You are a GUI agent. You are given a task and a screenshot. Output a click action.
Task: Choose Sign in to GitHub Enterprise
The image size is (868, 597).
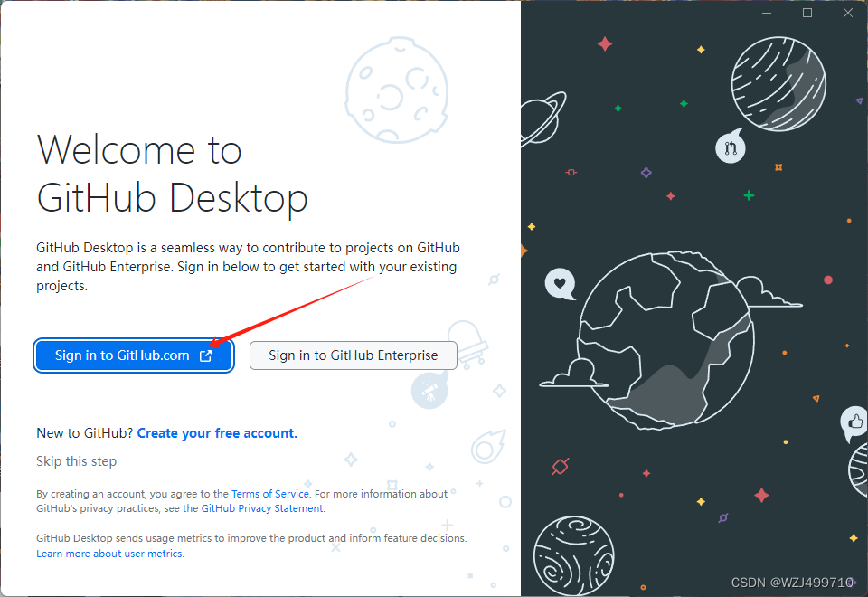(x=354, y=355)
